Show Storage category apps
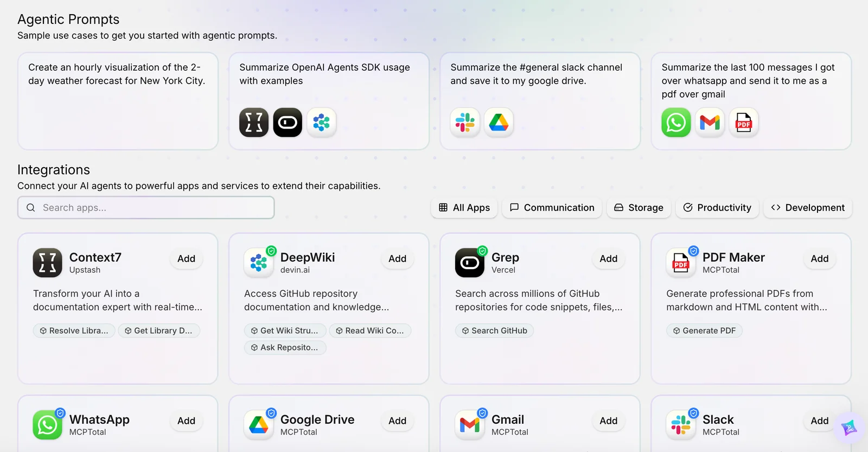868x452 pixels. 639,208
